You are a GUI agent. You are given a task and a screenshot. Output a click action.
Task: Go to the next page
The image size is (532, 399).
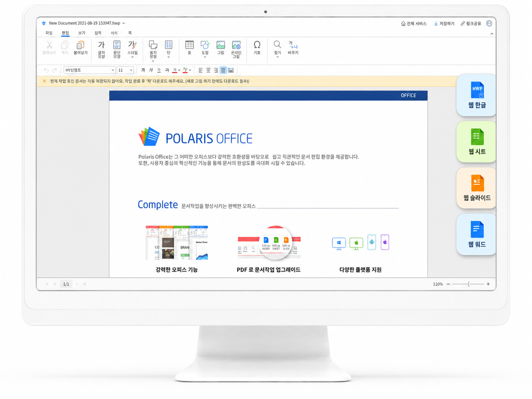(x=77, y=284)
